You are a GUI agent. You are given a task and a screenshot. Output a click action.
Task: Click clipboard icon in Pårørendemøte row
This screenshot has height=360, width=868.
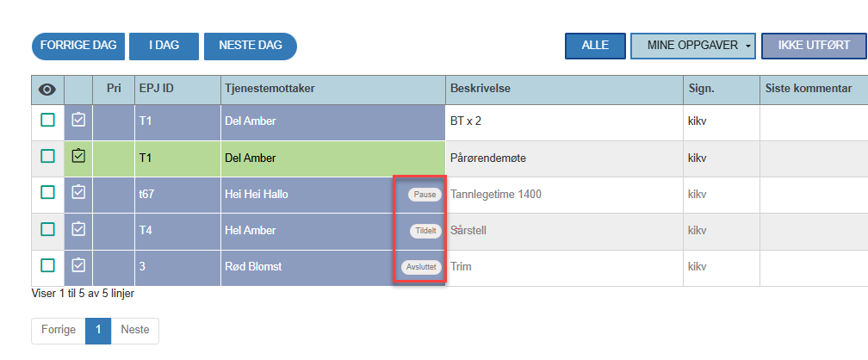(x=78, y=157)
